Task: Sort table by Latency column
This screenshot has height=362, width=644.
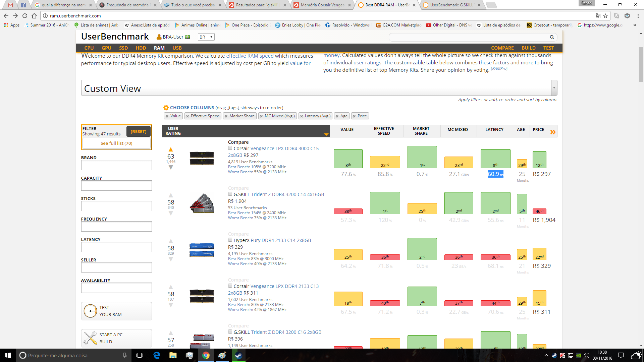Action: click(494, 130)
